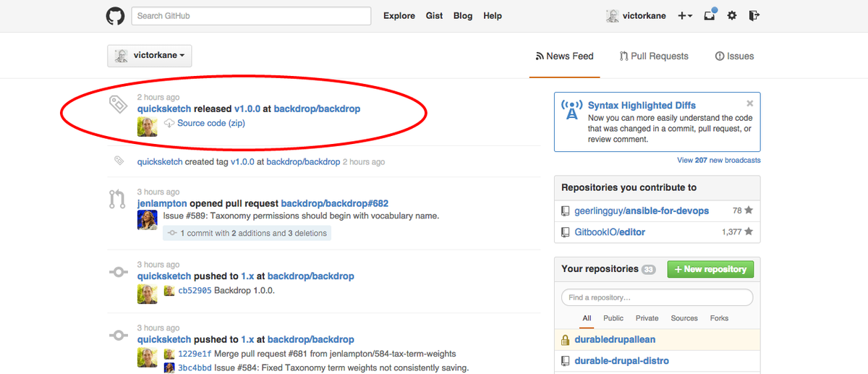Click repo icon beside durable-drupal-distro

(566, 361)
